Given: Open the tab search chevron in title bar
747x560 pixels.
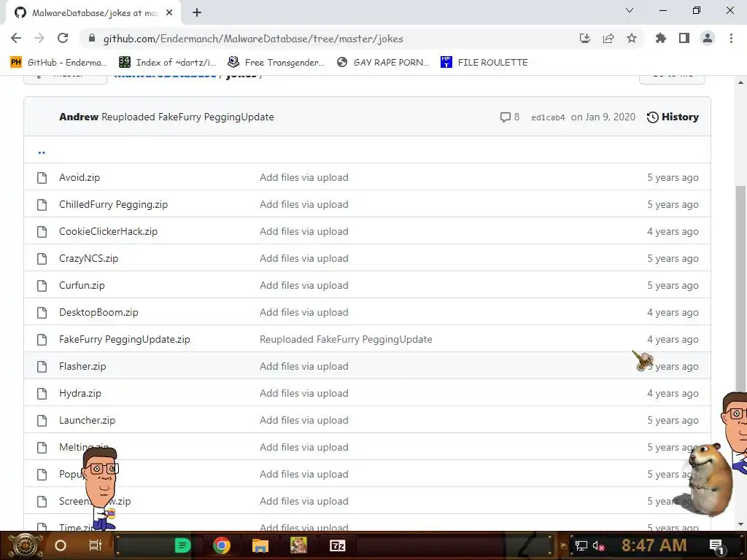Looking at the screenshot, I should [630, 10].
